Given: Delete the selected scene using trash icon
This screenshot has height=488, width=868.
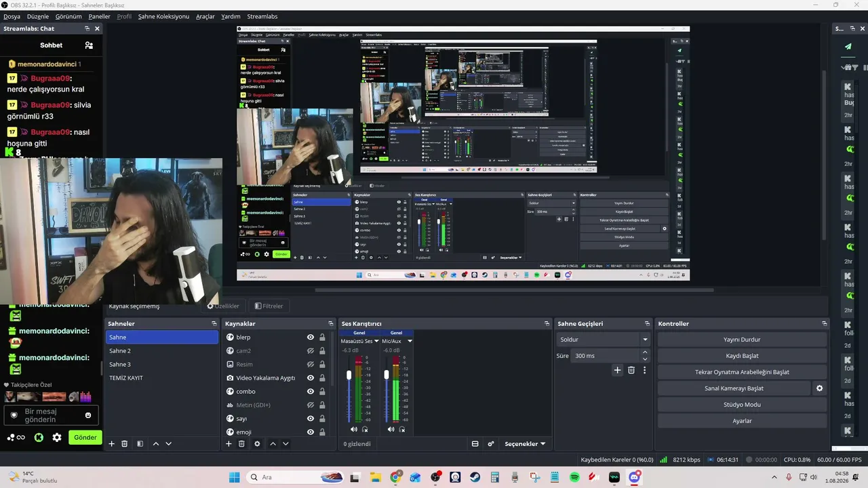Looking at the screenshot, I should (125, 444).
